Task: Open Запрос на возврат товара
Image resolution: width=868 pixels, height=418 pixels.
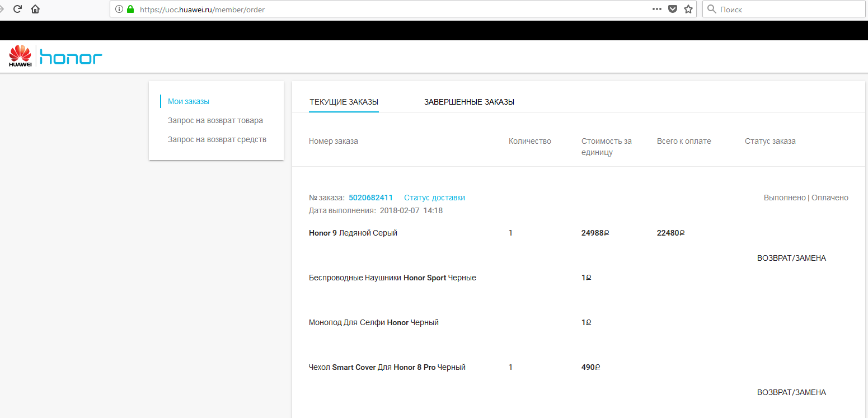Action: coord(215,120)
